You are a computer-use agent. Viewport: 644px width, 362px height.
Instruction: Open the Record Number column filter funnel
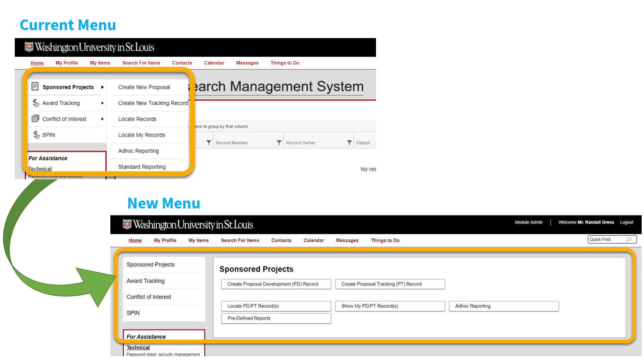pos(279,142)
